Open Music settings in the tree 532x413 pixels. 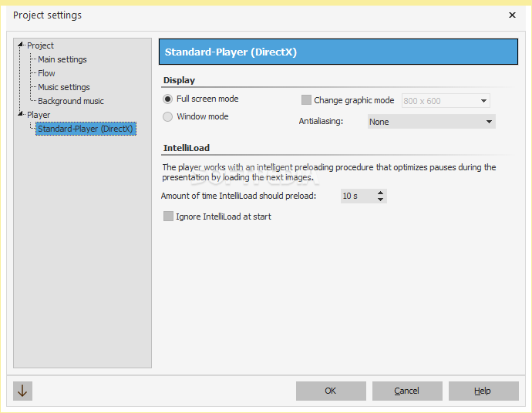[x=64, y=87]
